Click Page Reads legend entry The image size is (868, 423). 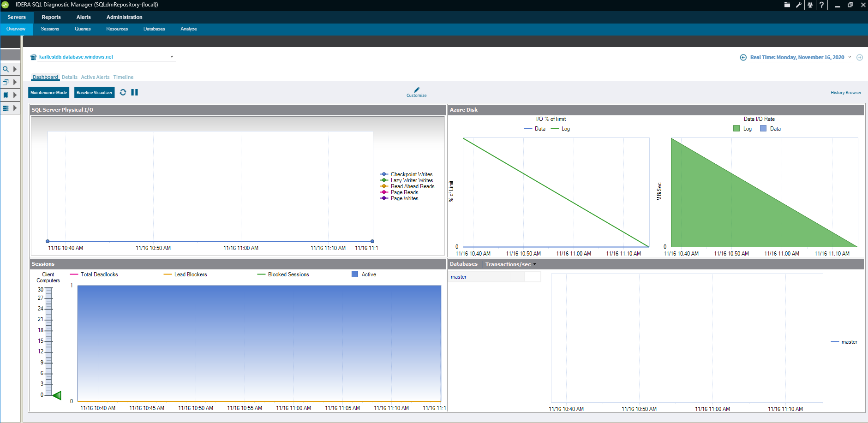pyautogui.click(x=399, y=192)
